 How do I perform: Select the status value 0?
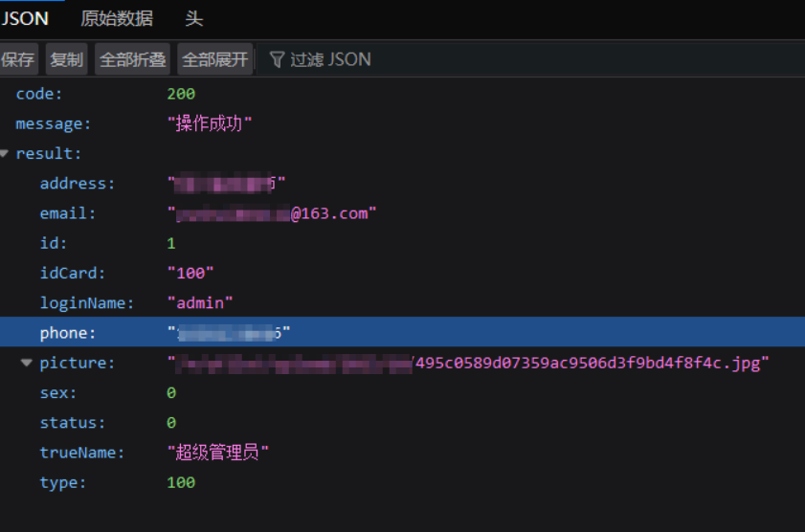tap(171, 423)
